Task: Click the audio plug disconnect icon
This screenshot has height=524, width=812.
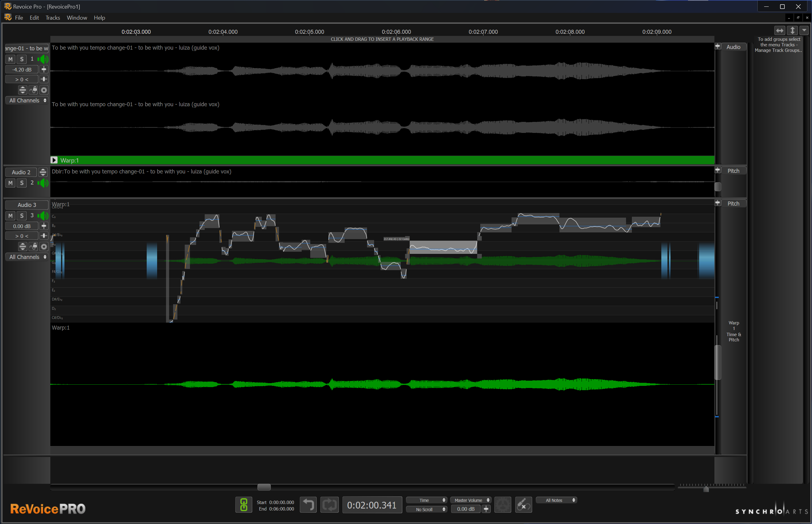Action: 523,505
